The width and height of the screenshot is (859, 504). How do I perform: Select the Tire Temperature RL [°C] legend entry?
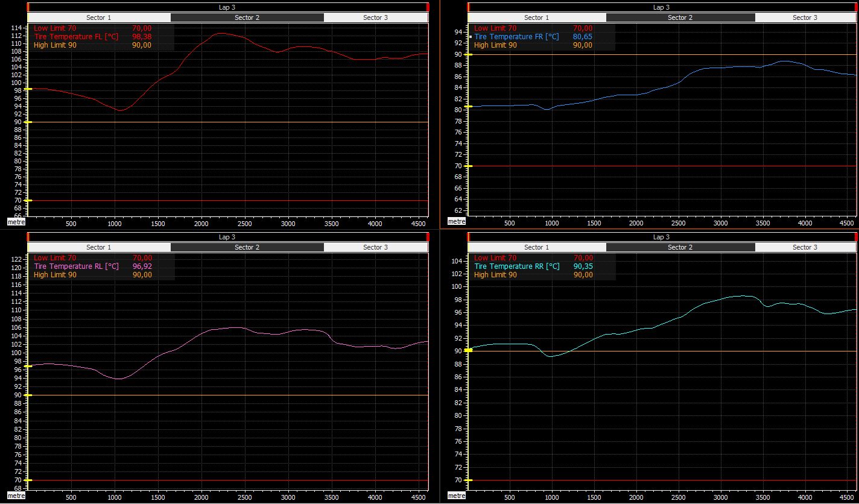coord(76,266)
